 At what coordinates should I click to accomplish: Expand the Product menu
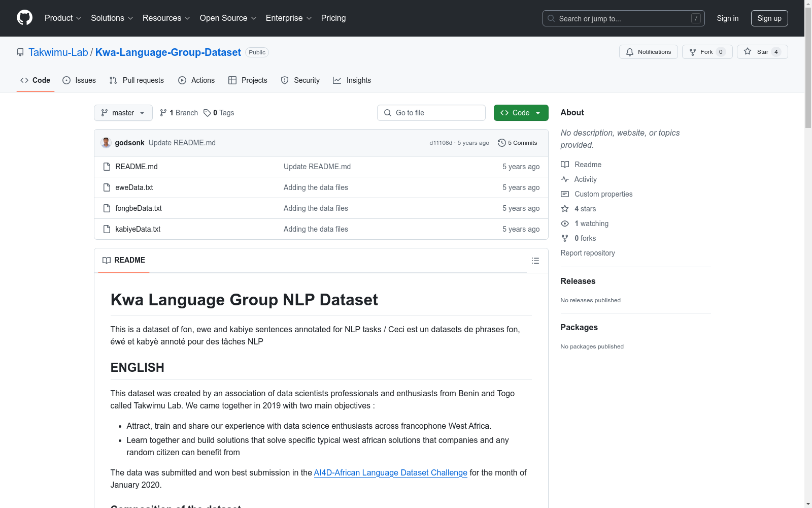click(63, 18)
